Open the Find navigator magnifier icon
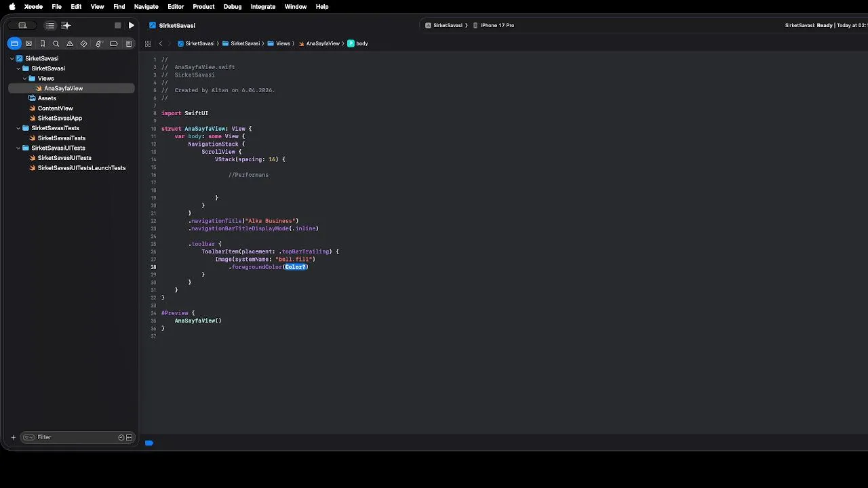 pos(56,43)
